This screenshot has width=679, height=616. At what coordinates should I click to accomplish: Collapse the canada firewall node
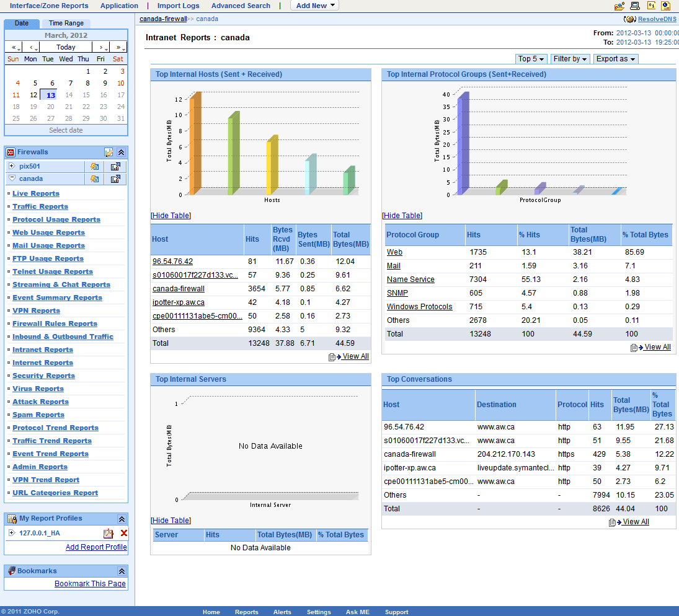pyautogui.click(x=12, y=178)
